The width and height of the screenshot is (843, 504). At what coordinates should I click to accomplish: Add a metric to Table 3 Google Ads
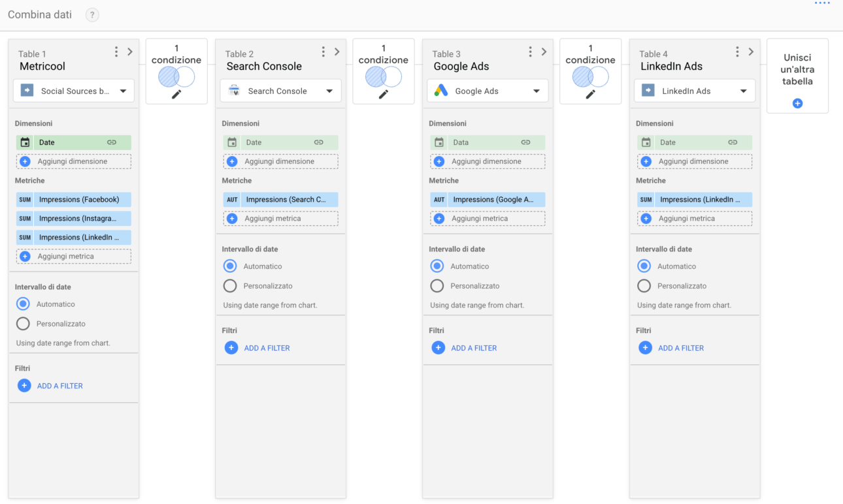click(x=488, y=219)
